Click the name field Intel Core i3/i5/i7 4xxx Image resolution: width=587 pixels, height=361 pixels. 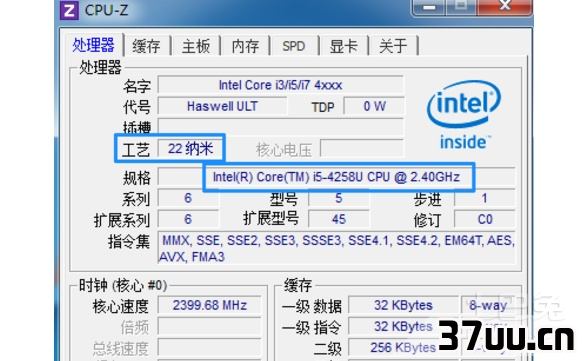point(280,85)
